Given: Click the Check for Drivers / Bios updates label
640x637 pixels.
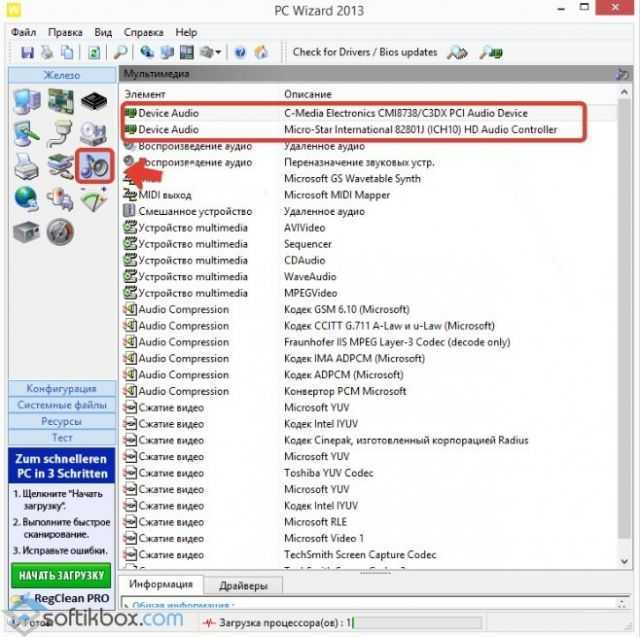Looking at the screenshot, I should coord(365,52).
